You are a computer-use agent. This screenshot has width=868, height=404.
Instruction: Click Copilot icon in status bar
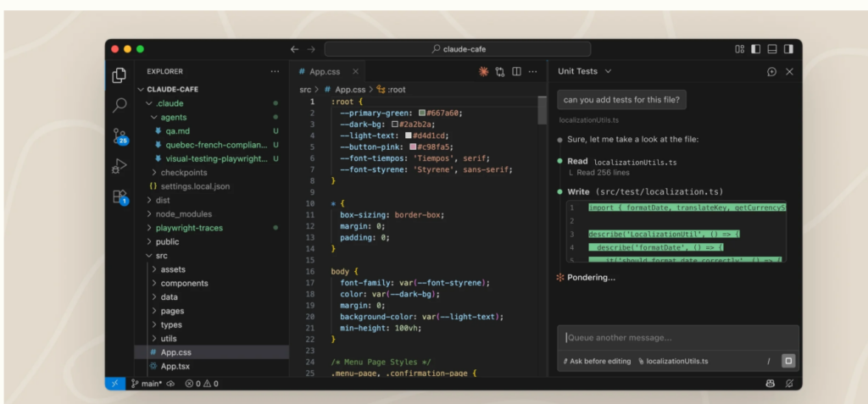click(x=770, y=384)
